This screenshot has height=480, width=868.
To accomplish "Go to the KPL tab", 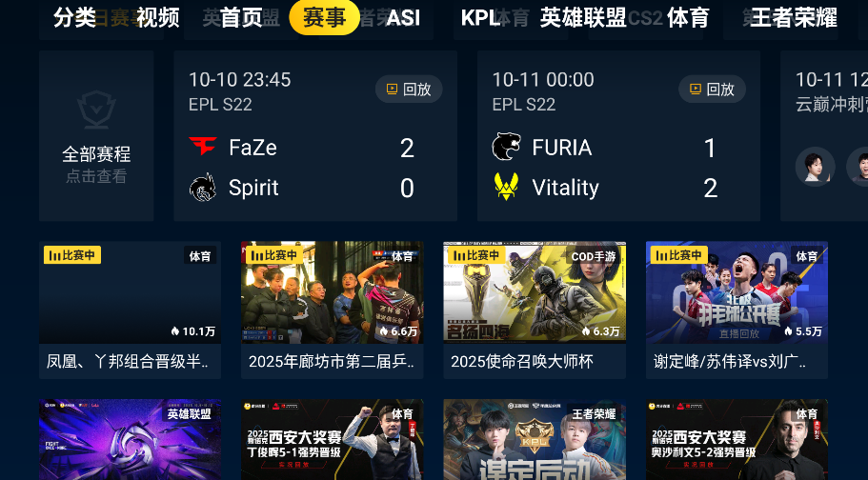I will (x=480, y=18).
